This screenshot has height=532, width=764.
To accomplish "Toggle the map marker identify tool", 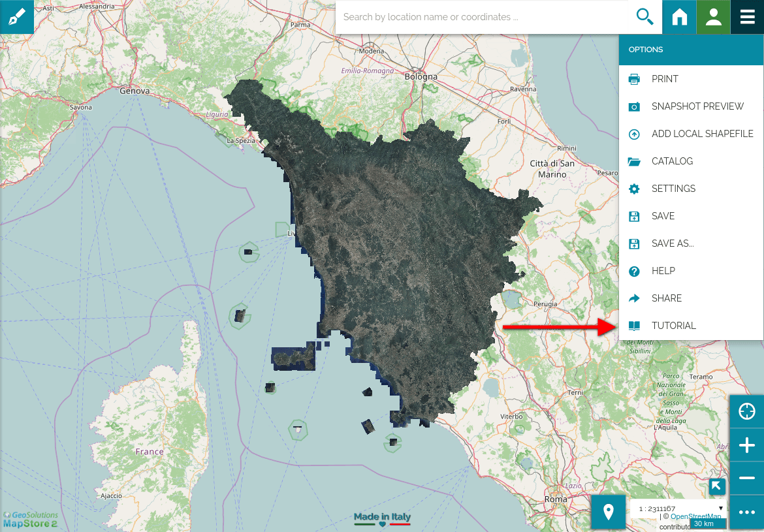I will point(608,512).
